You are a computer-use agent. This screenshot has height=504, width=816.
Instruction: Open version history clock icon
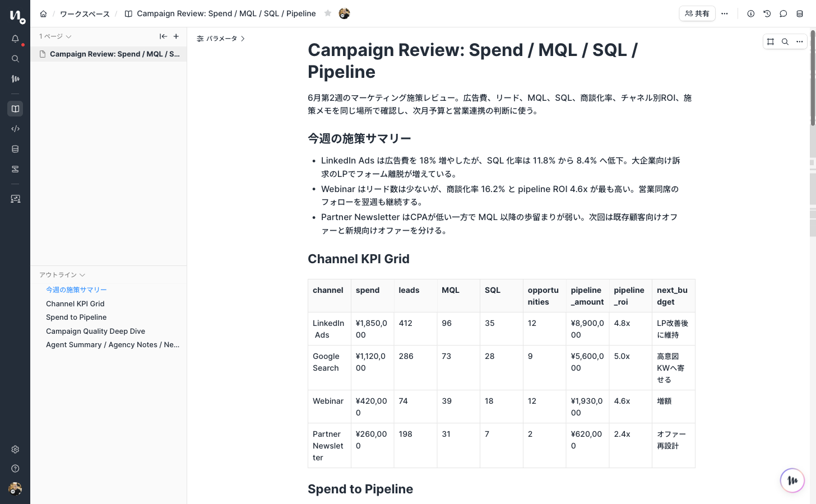coord(767,13)
